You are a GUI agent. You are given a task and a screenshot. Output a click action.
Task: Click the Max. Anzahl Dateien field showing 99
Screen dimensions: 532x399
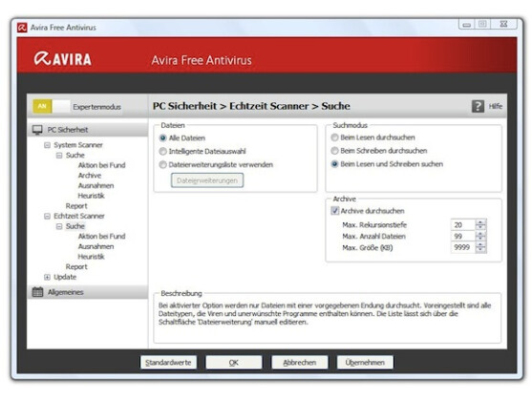463,237
